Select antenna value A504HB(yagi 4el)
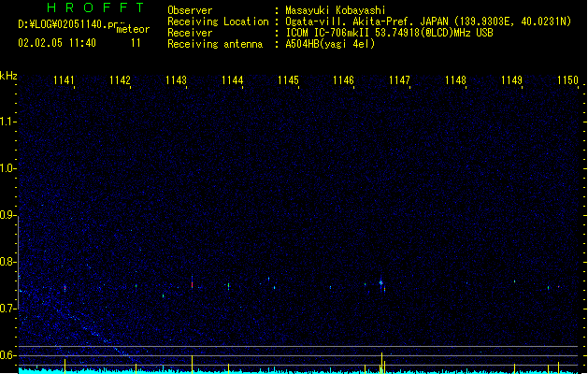Viewport: 588px width, 374px height. (x=330, y=44)
